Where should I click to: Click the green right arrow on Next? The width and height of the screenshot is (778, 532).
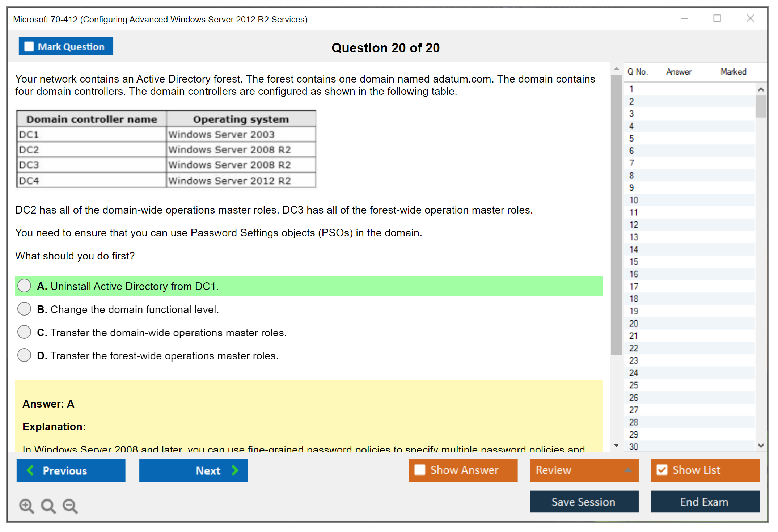click(235, 470)
